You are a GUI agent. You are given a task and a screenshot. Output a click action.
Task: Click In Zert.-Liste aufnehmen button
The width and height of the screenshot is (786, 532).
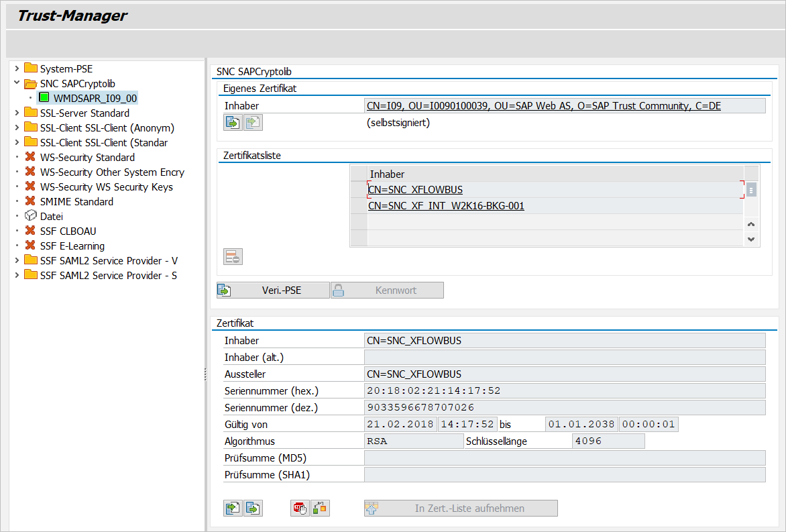[x=461, y=509]
